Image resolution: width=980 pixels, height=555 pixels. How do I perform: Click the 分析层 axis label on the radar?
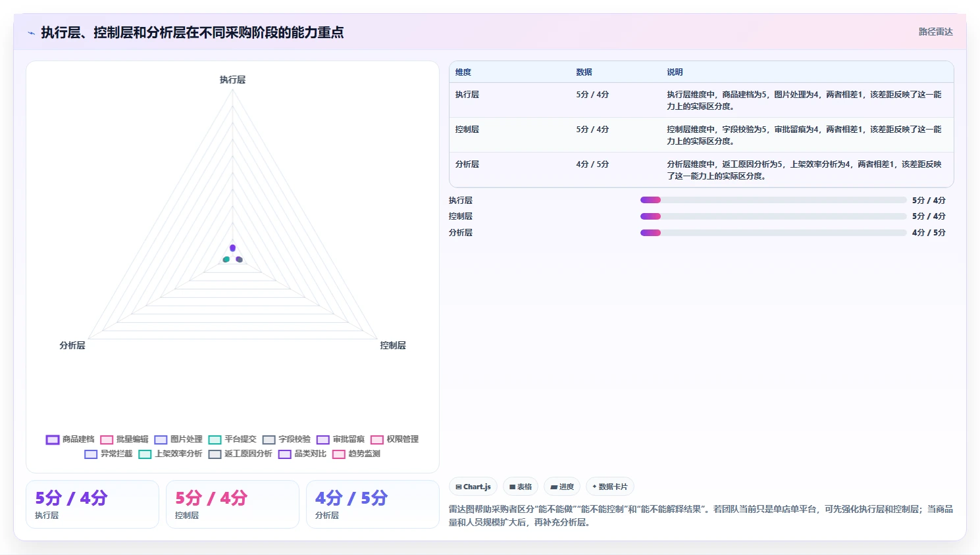click(x=72, y=345)
